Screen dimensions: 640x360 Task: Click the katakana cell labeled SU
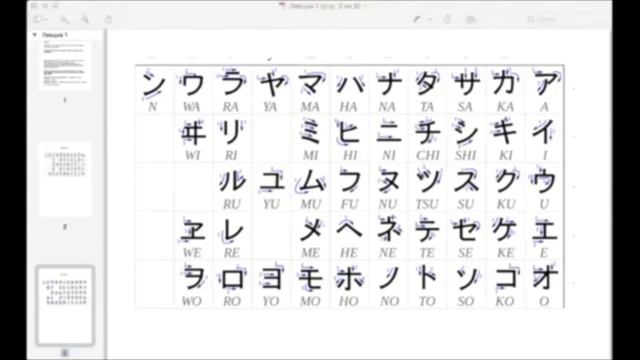click(x=466, y=187)
